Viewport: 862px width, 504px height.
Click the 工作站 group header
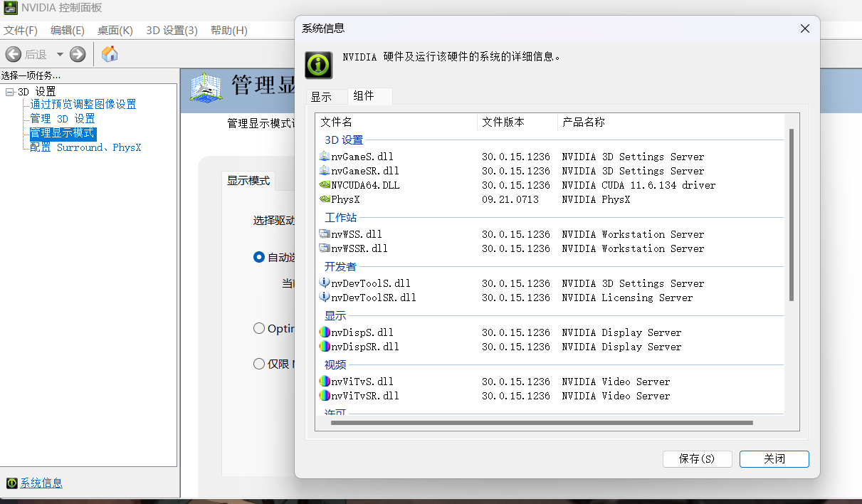tap(341, 218)
